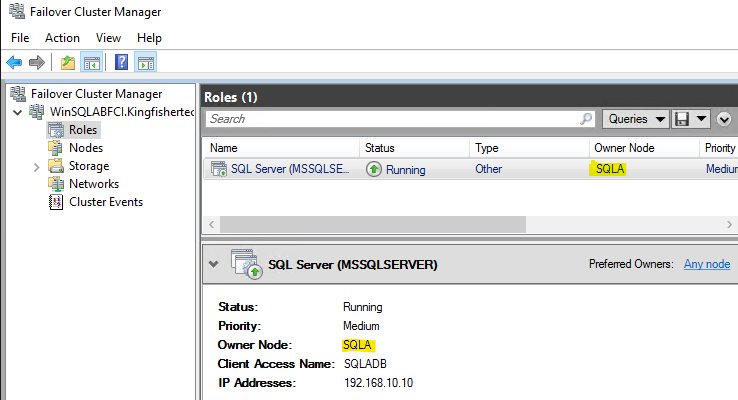Viewport: 738px width, 400px height.
Task: Click the Networks tree icon
Action: coord(56,184)
